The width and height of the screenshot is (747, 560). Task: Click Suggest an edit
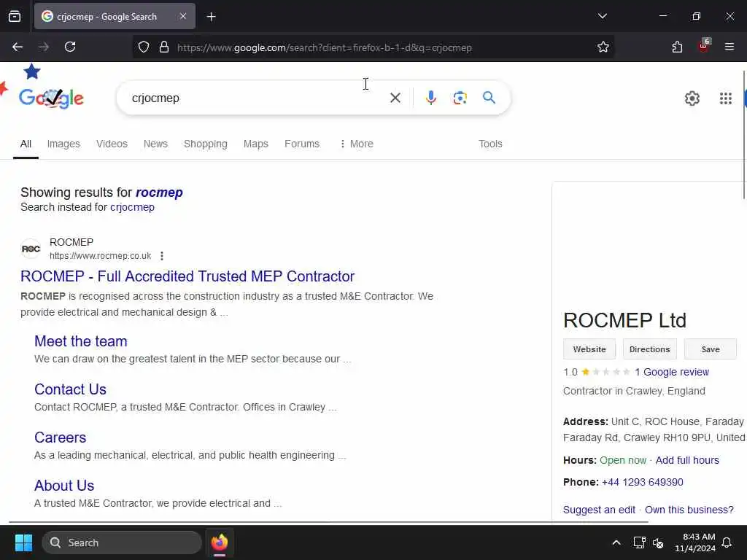599,510
